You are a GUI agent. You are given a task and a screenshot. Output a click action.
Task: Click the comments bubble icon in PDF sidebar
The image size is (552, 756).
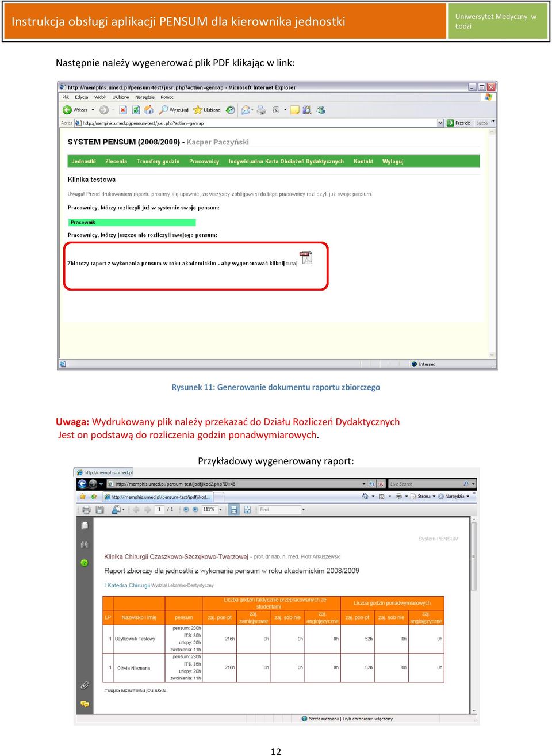coord(85,704)
